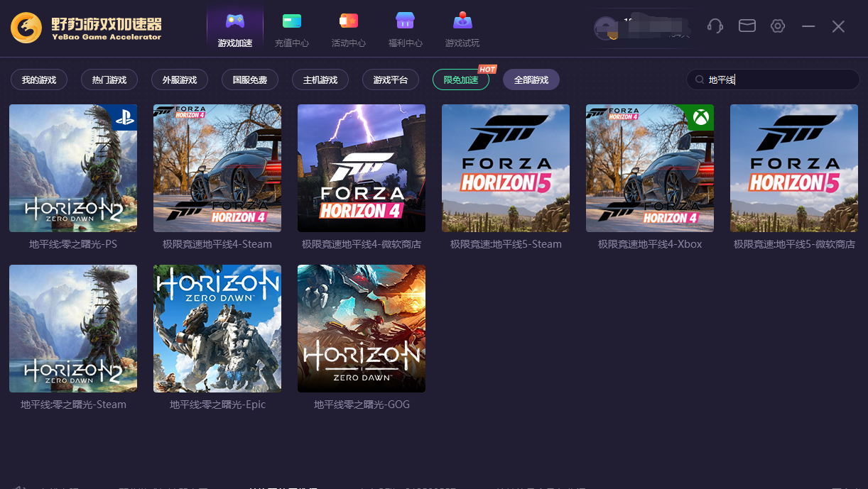Open 极限竞速地平线4-Xbox cover
The width and height of the screenshot is (868, 489).
coord(650,168)
